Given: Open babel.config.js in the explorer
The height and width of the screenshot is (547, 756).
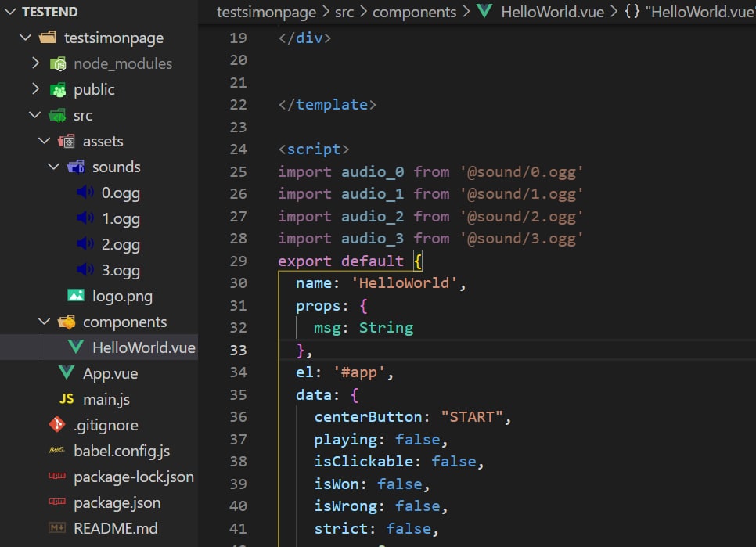Looking at the screenshot, I should pyautogui.click(x=121, y=451).
